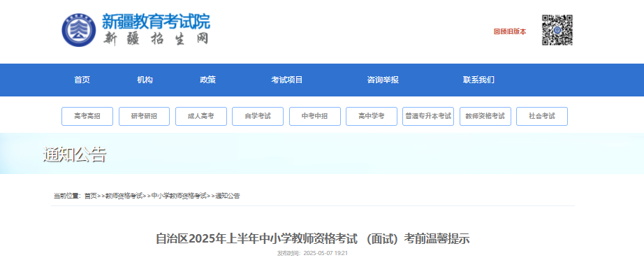Choose the 中考中招 button
The height and width of the screenshot is (267, 644).
315,116
